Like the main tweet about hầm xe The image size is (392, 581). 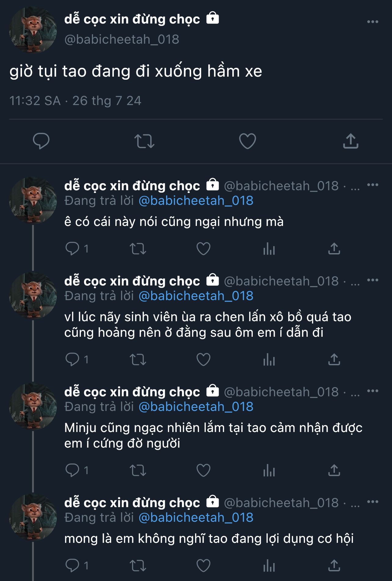click(247, 141)
